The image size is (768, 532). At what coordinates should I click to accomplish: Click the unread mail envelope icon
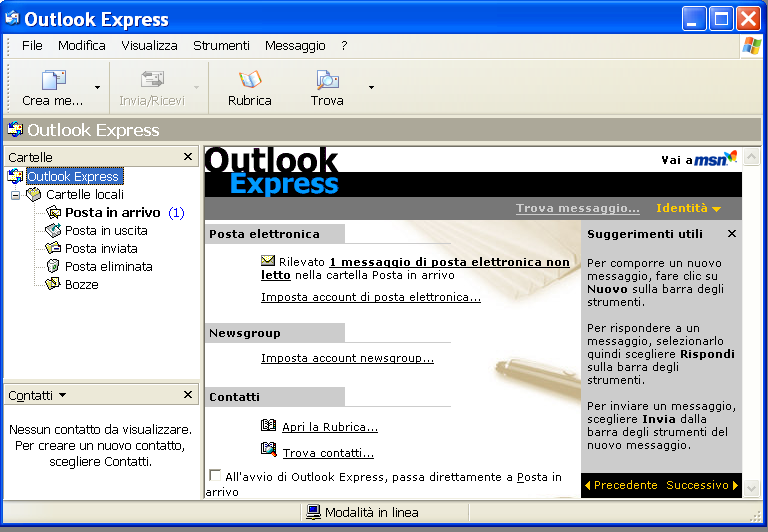click(x=268, y=261)
